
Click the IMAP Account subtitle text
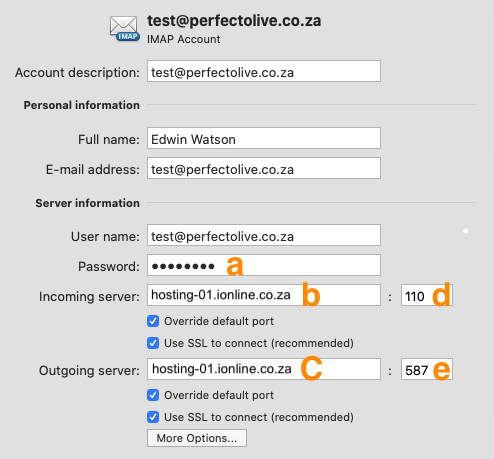184,39
